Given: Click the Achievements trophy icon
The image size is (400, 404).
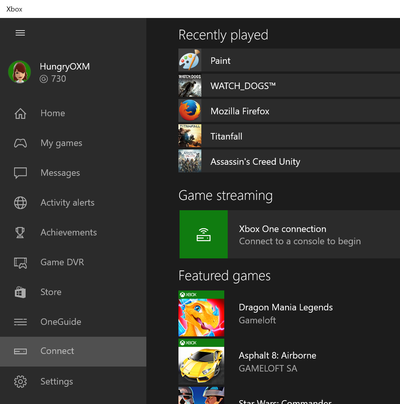Looking at the screenshot, I should coord(20,232).
